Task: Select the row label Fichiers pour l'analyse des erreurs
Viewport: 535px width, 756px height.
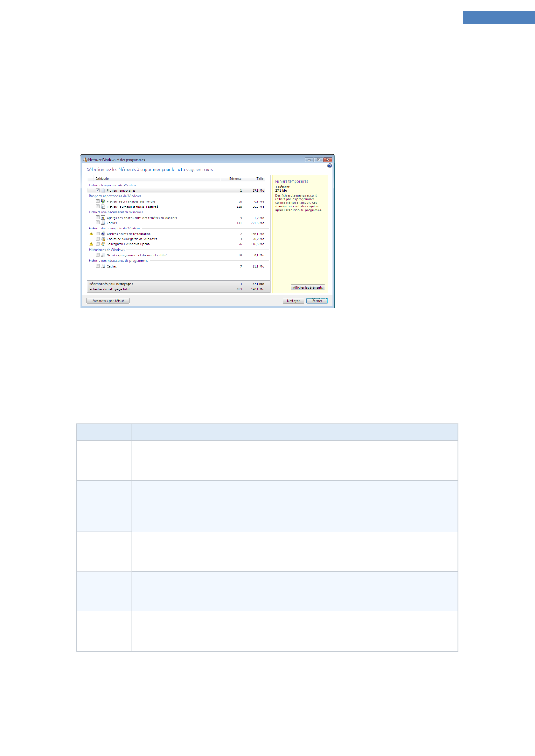Action: tap(131, 202)
